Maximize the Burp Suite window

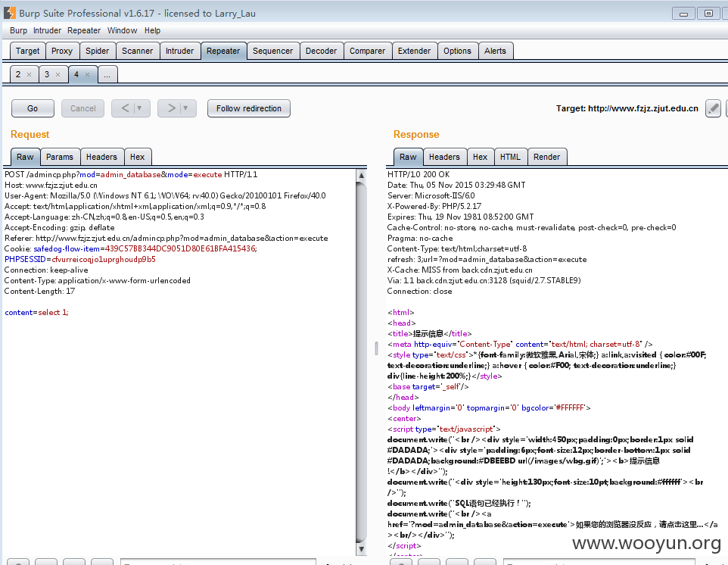(708, 14)
